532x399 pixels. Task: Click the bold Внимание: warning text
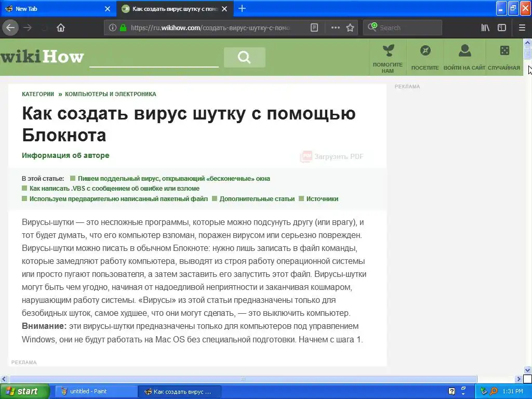[x=44, y=326]
